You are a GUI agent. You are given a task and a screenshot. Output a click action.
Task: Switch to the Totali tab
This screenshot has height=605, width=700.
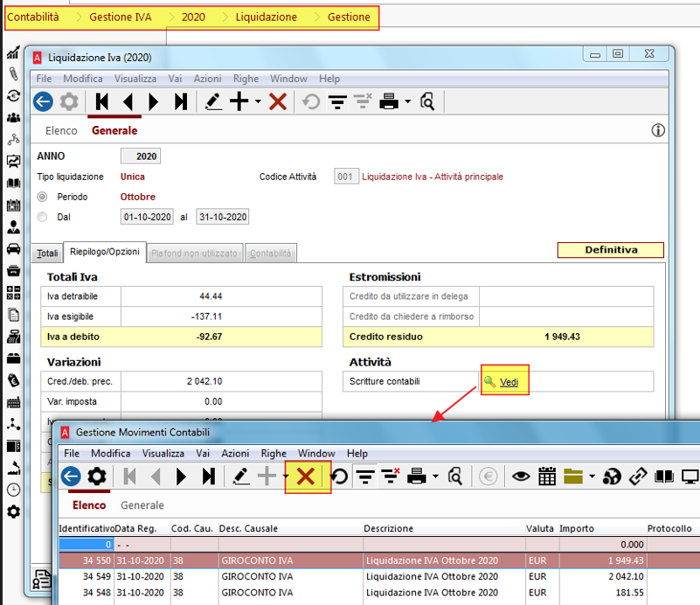click(47, 254)
